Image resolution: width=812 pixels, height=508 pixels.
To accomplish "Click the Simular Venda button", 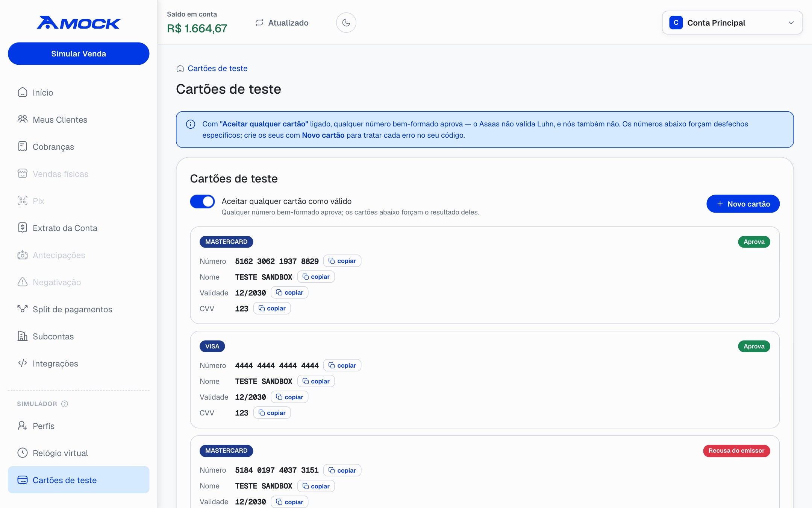I will click(x=79, y=53).
